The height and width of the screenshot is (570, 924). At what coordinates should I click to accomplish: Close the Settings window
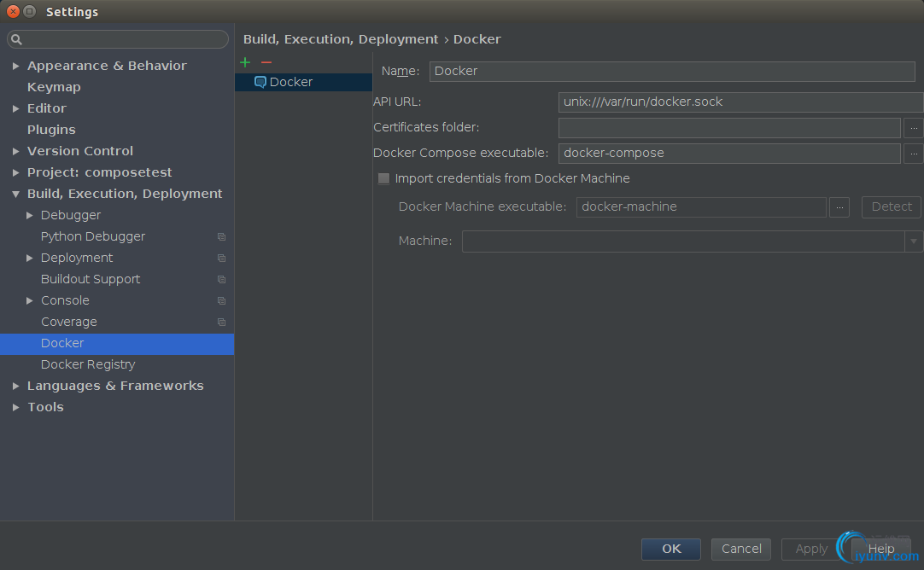click(13, 11)
